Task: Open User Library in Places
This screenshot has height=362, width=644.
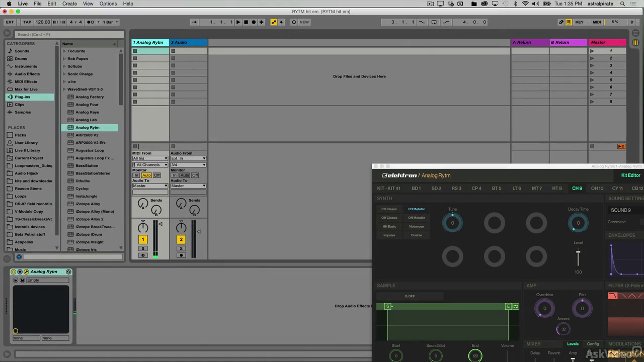Action: point(26,143)
